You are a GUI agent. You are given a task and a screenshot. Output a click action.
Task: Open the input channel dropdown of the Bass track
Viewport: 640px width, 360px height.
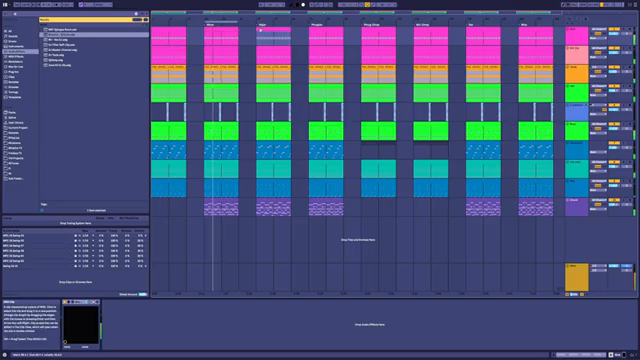(598, 124)
